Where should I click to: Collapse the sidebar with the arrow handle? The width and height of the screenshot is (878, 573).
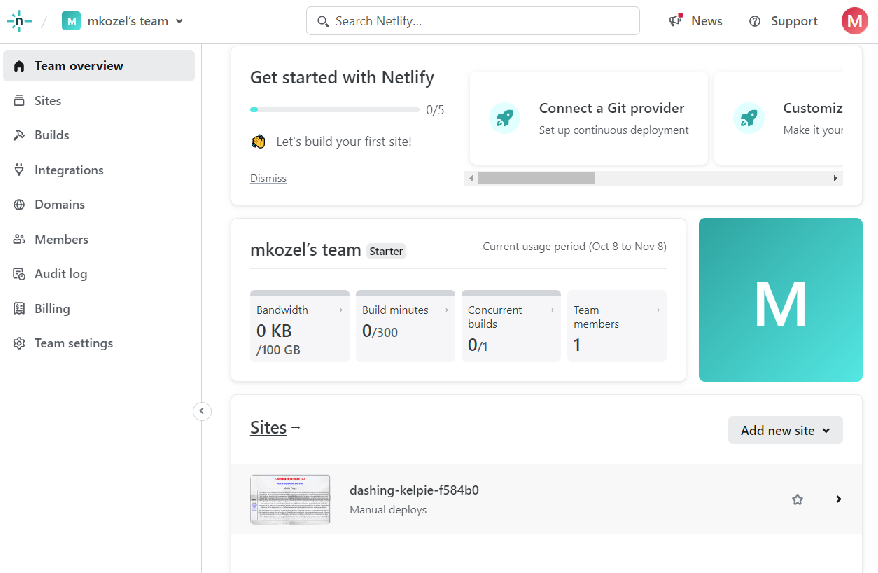202,411
